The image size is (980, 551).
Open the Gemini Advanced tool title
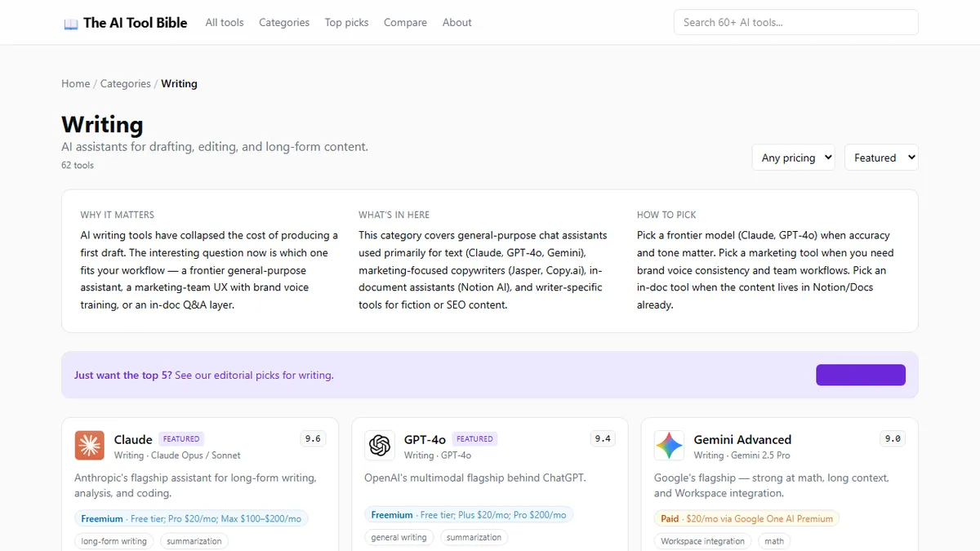click(742, 439)
